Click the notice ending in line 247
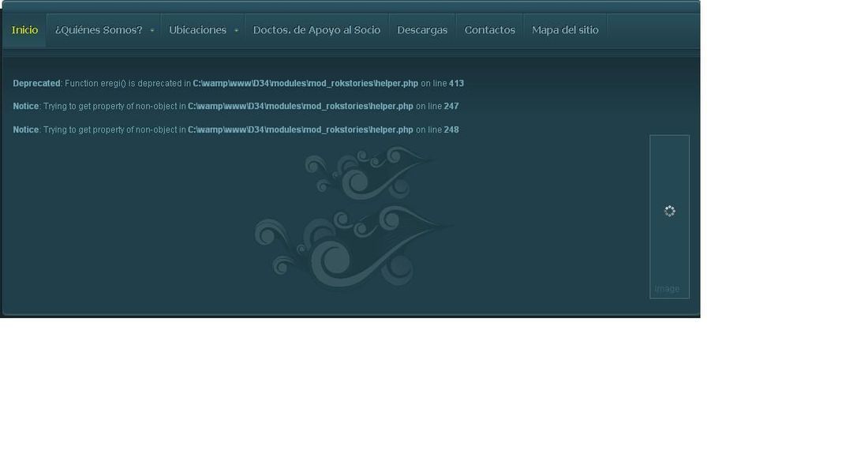Viewport: 868px width, 465px height. [x=236, y=106]
